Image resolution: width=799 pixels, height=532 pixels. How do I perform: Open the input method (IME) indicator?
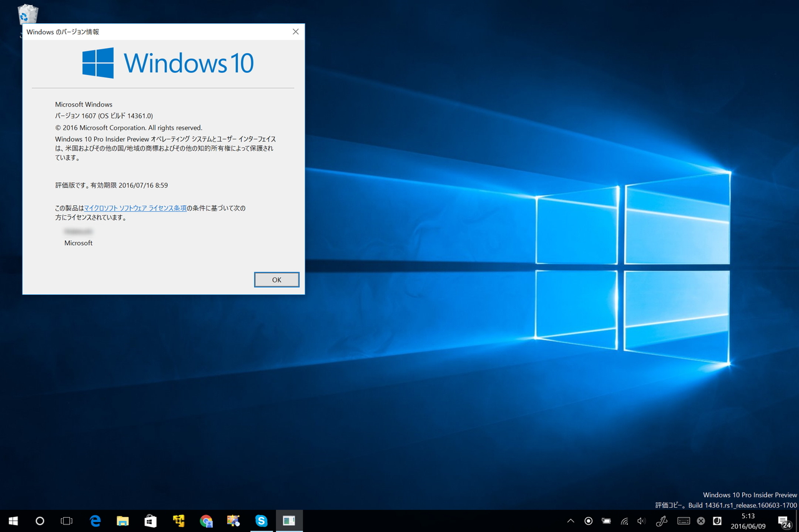(717, 521)
